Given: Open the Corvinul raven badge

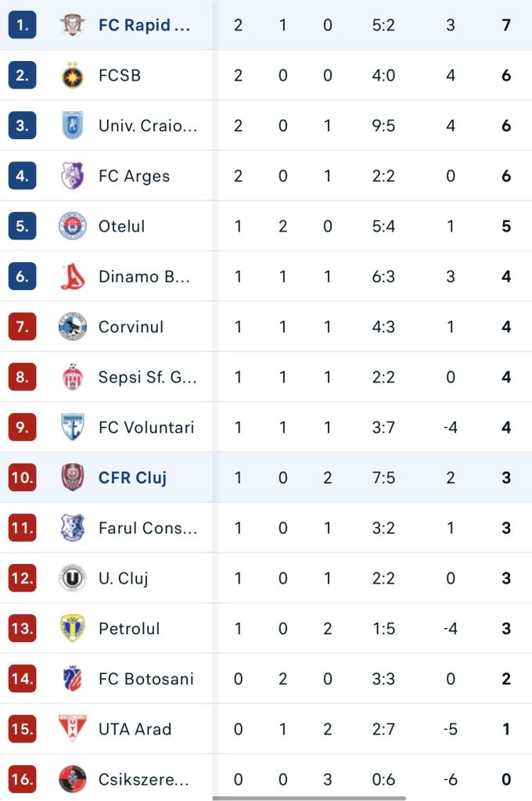Looking at the screenshot, I should coord(72,326).
